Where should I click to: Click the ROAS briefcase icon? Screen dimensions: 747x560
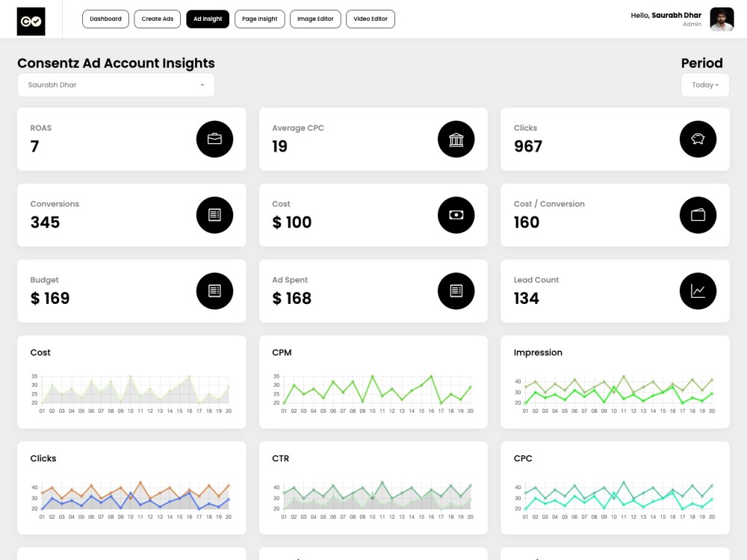tap(214, 139)
